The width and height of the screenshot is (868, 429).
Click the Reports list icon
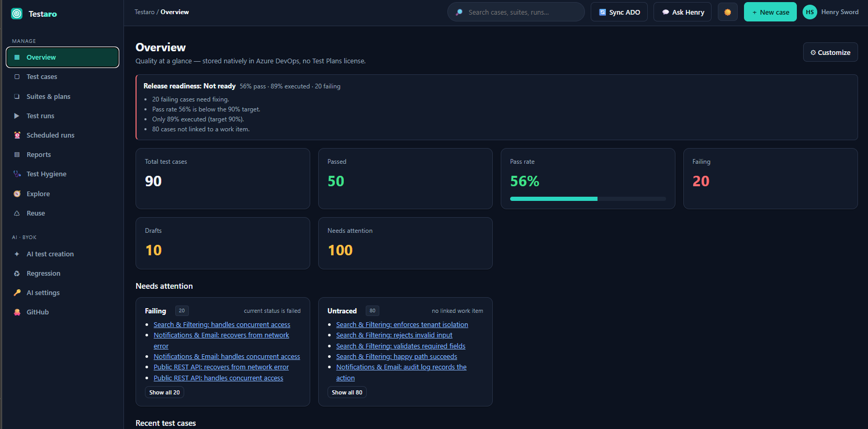[x=17, y=155]
